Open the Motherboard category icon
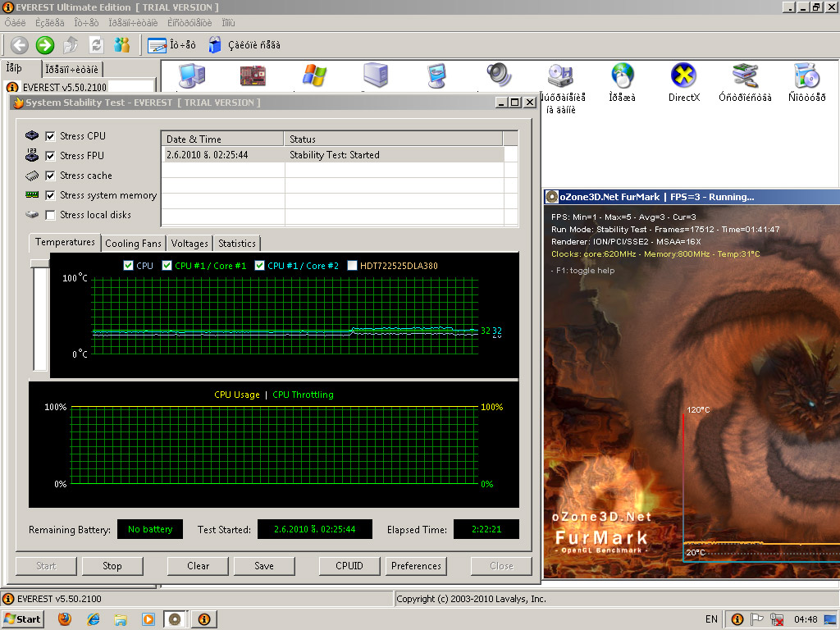Screen dimensions: 840x630 click(x=253, y=76)
